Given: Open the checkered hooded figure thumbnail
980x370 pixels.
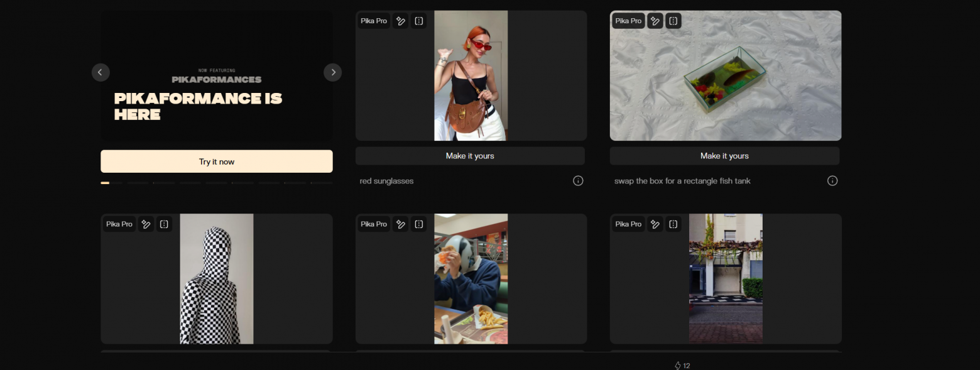Looking at the screenshot, I should pyautogui.click(x=216, y=283).
